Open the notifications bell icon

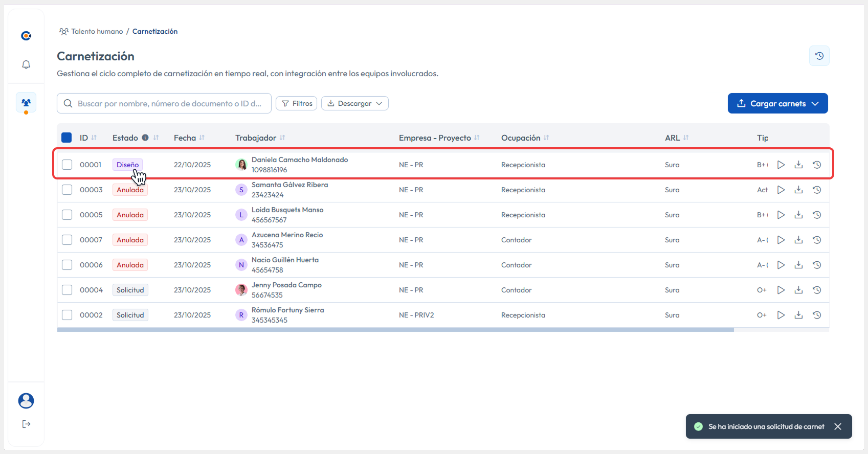[x=26, y=64]
